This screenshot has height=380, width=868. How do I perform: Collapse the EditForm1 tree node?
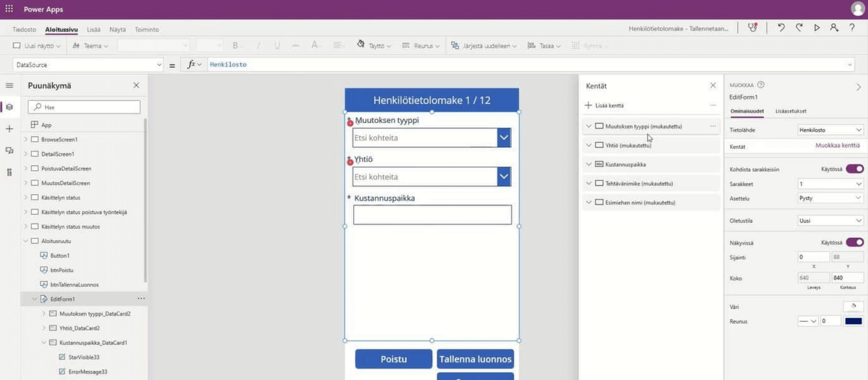[x=35, y=299]
